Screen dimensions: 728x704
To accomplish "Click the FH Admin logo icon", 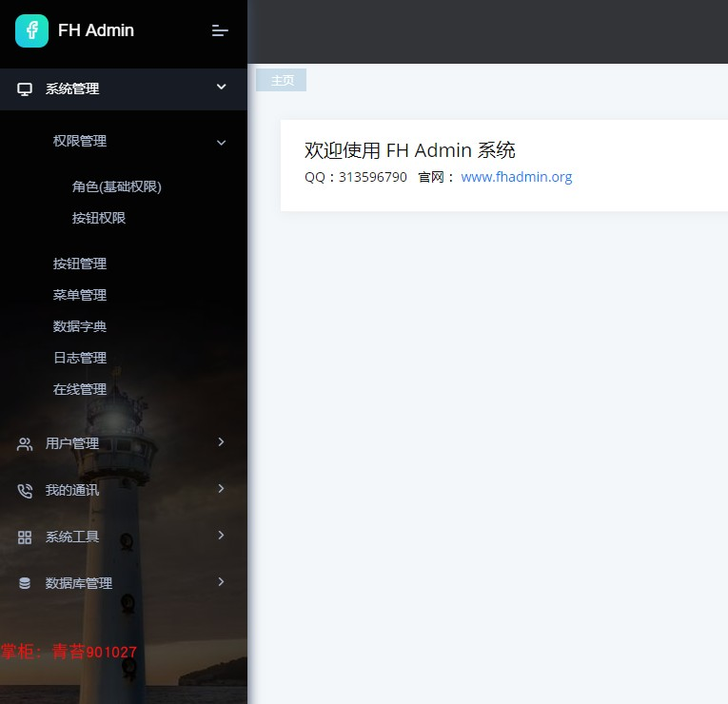I will [x=31, y=30].
